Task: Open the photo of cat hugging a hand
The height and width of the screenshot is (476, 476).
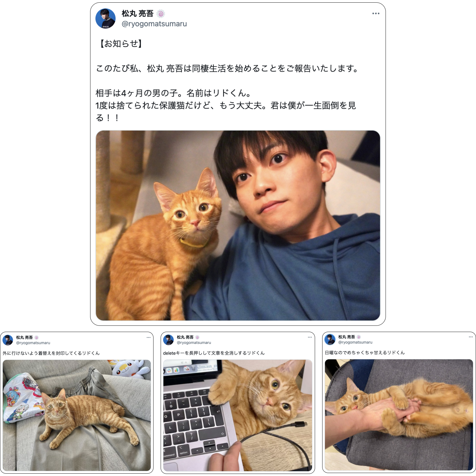Action: (399, 415)
